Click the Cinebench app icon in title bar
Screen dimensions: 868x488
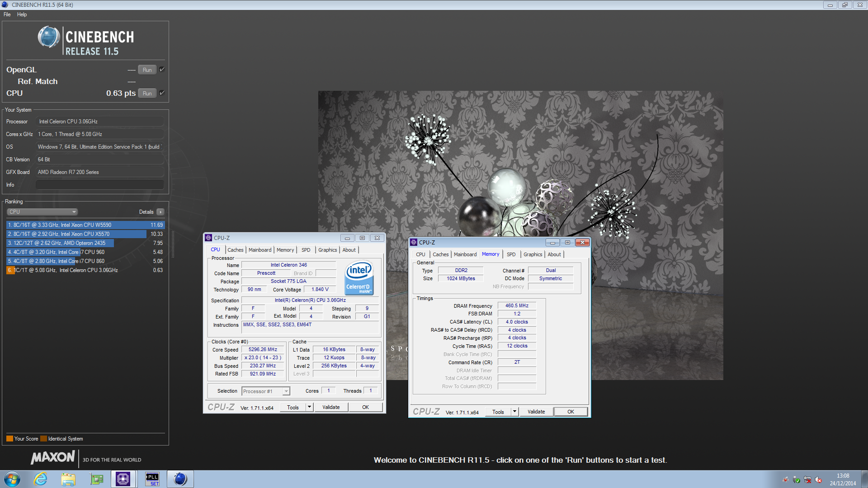pos(5,5)
